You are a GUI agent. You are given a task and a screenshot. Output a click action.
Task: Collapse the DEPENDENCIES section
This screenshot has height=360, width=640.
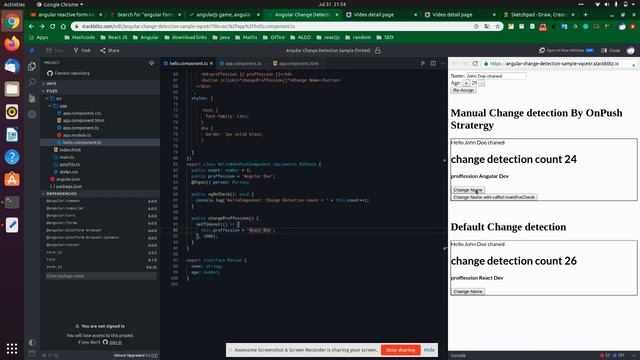tap(100, 193)
